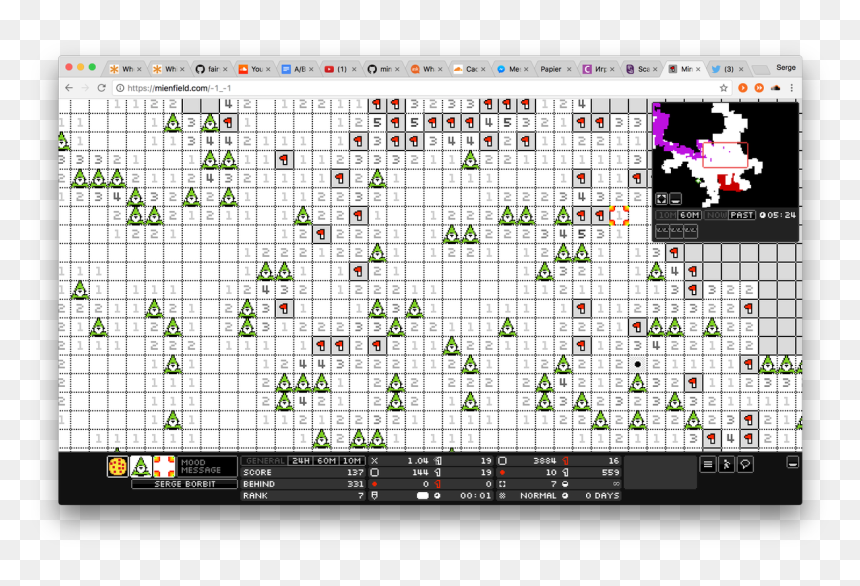The height and width of the screenshot is (586, 860).
Task: Switch stats to 24H period
Action: (x=301, y=461)
